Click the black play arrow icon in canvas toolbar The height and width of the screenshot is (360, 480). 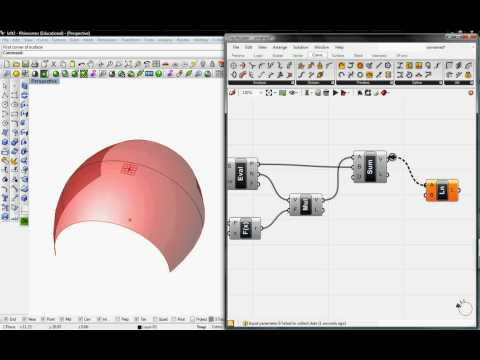point(335,92)
